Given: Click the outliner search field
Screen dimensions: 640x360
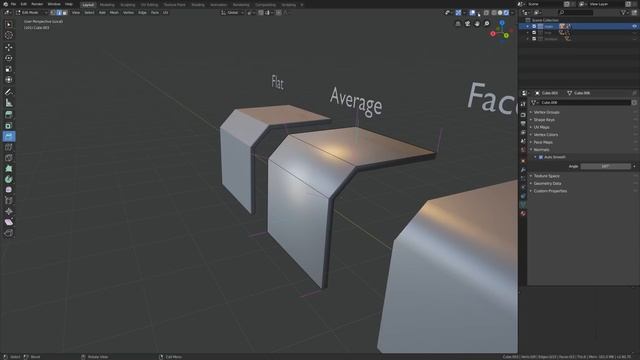Looking at the screenshot, I should 576,13.
